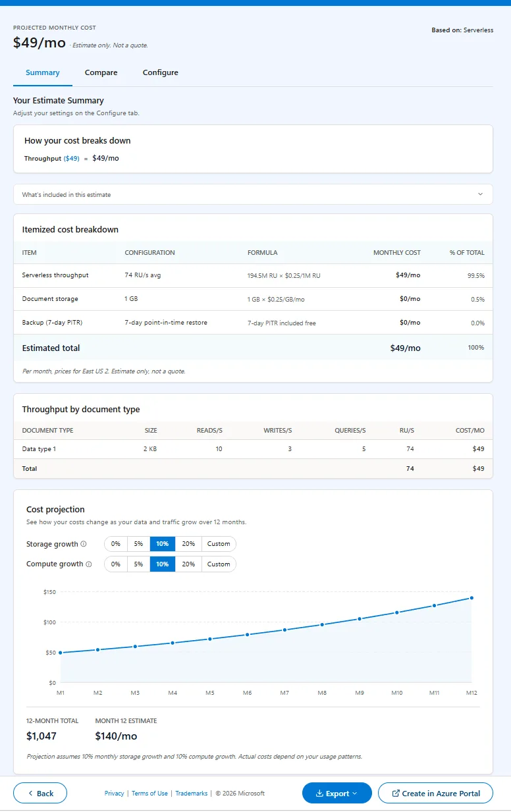This screenshot has height=812, width=511.
Task: Open Terms of Use link
Action: coord(149,794)
